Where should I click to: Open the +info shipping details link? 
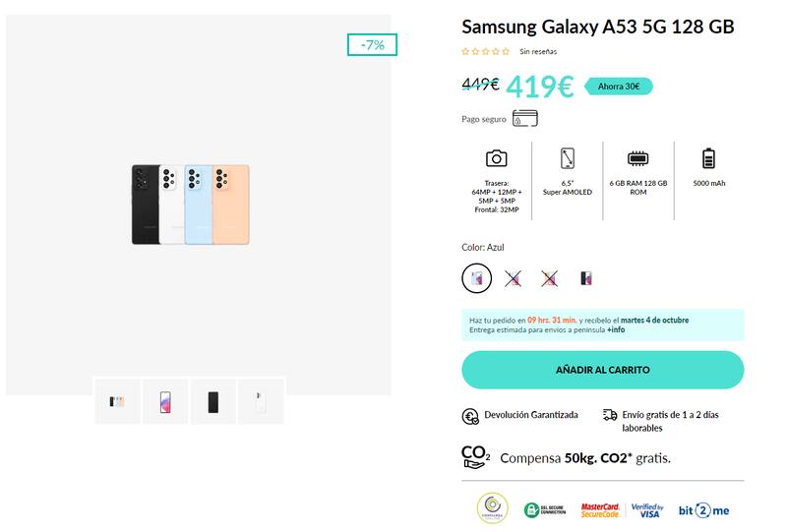(615, 330)
